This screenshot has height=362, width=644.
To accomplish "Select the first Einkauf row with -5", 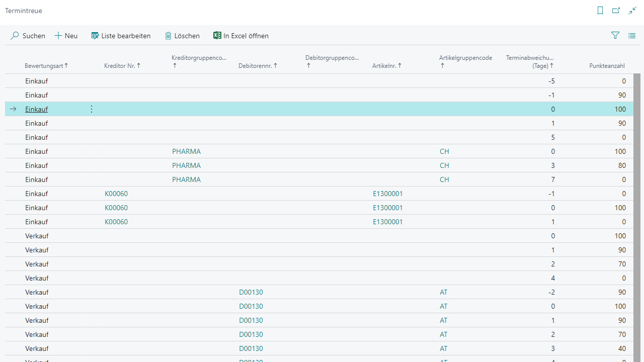I will pyautogui.click(x=319, y=81).
